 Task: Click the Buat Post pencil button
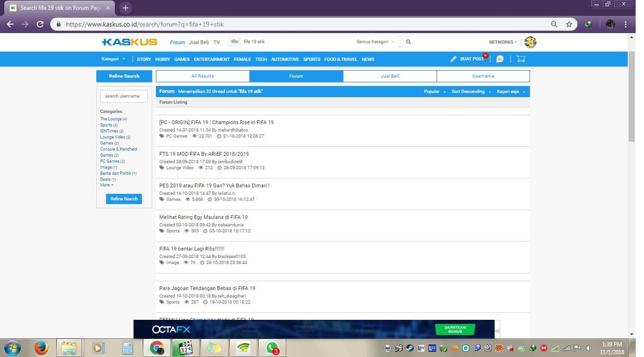coord(467,59)
